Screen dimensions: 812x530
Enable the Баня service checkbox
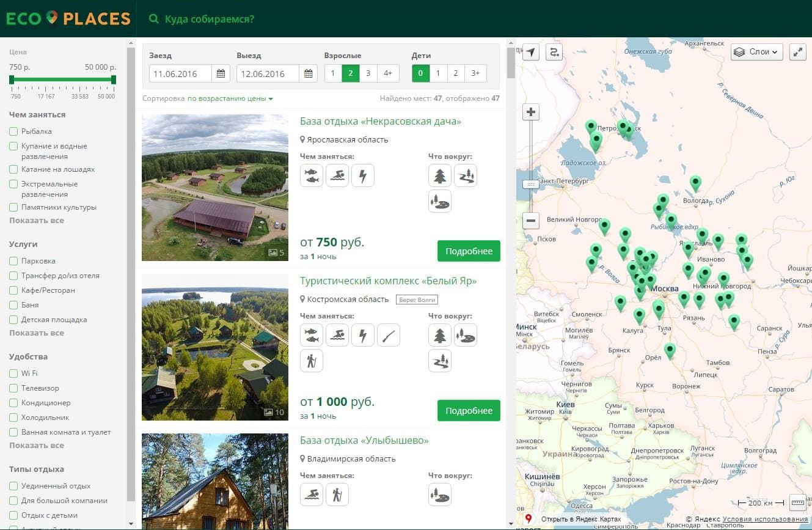point(13,304)
